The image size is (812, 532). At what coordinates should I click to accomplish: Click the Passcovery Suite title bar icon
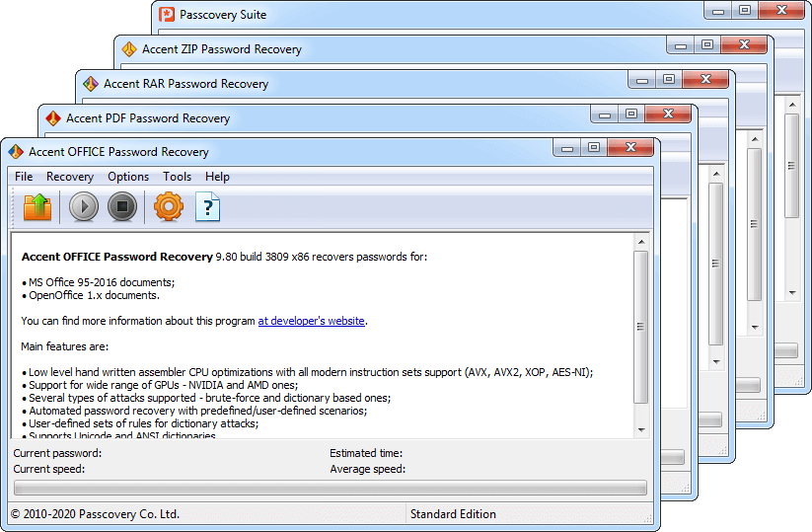point(167,15)
